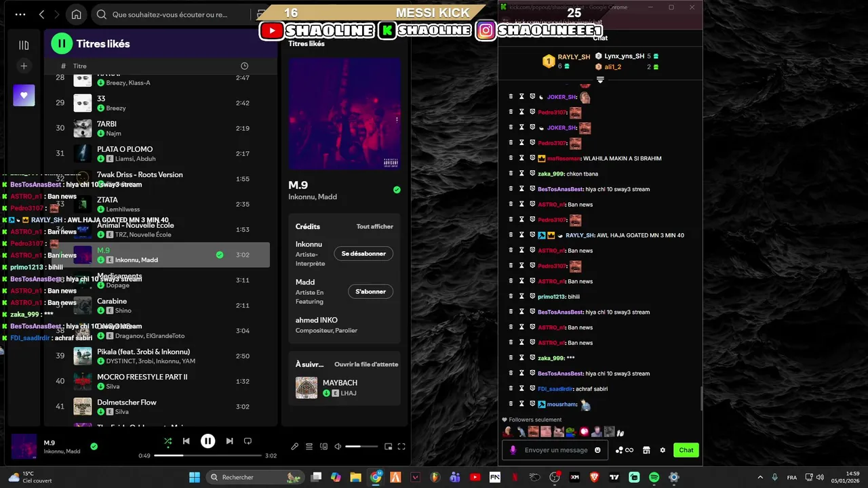
Task: Open YouTube from Windows taskbar
Action: point(475,477)
